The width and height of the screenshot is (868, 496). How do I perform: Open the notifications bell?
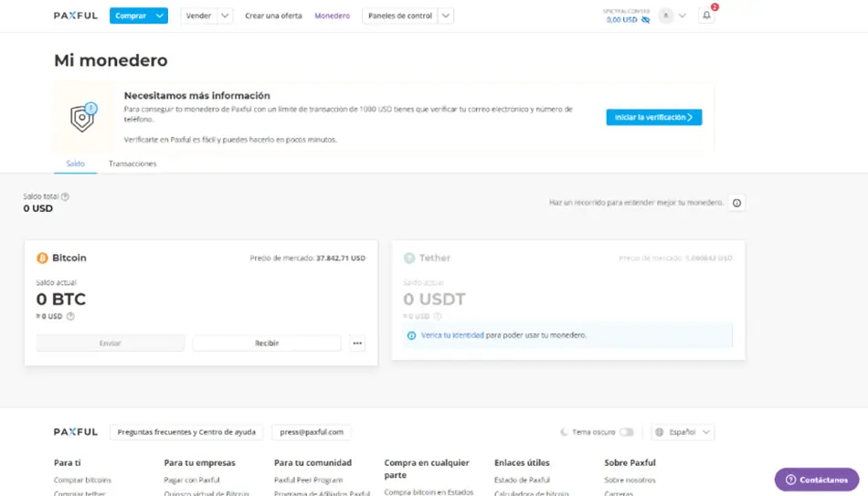pyautogui.click(x=706, y=16)
